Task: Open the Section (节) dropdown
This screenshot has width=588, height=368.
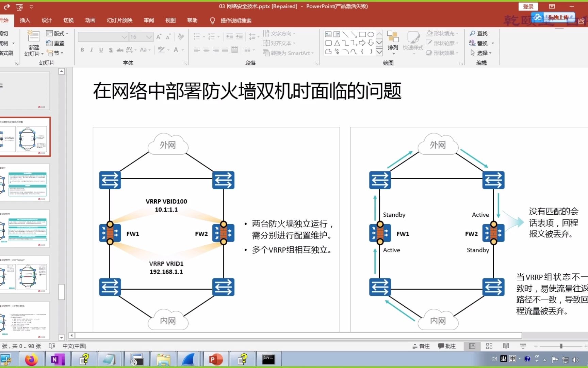Action: click(54, 53)
